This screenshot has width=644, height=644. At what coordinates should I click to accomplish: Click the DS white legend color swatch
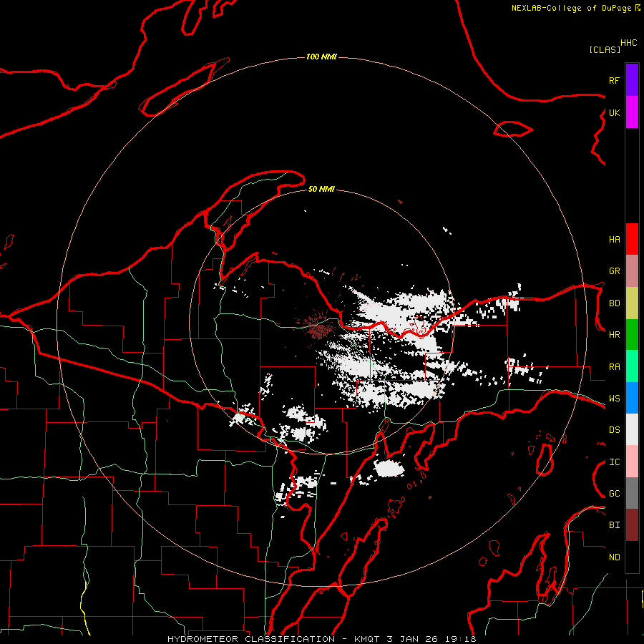click(x=632, y=429)
